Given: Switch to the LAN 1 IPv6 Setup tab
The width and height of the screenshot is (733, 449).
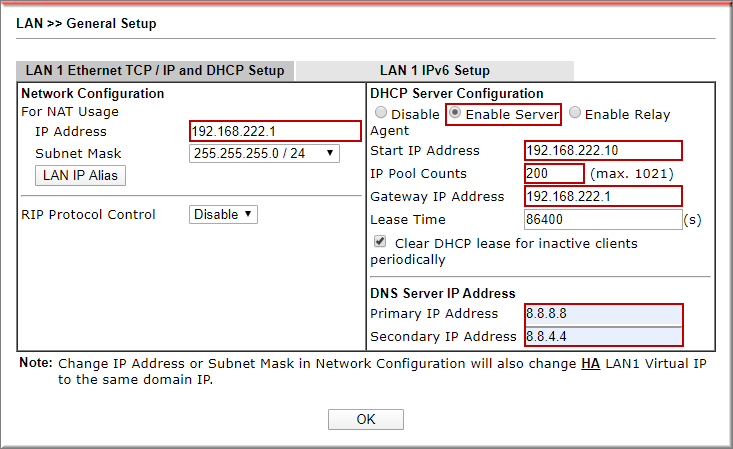Looking at the screenshot, I should 435,71.
